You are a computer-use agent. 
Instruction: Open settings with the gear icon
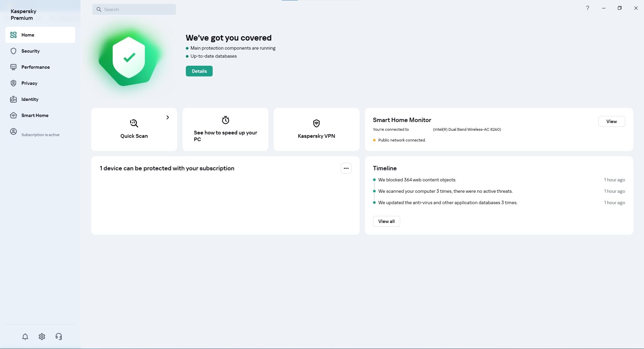coord(42,337)
